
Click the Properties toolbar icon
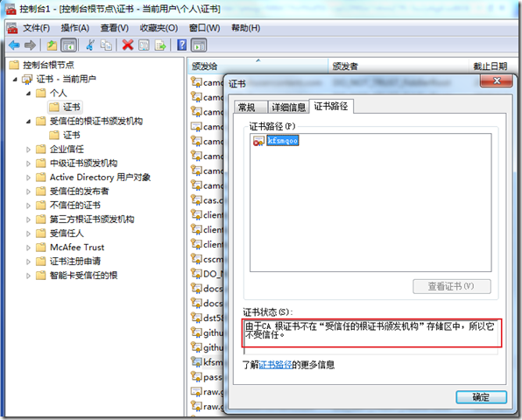(144, 45)
